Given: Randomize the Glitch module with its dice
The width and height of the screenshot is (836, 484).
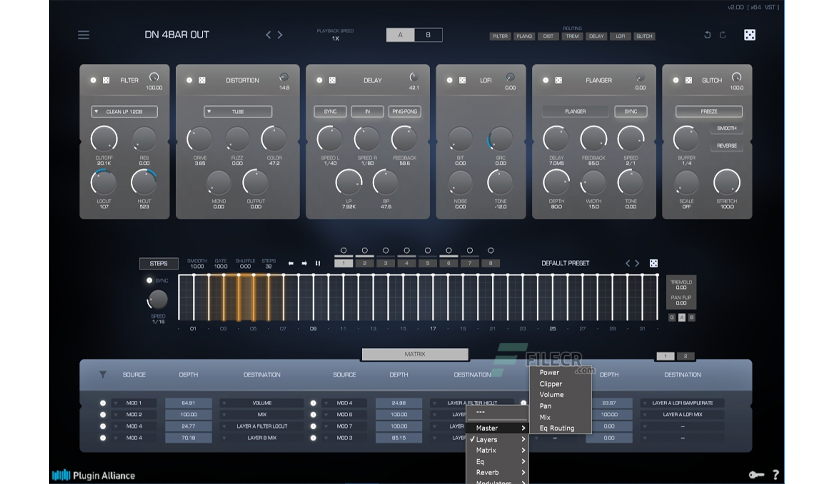Looking at the screenshot, I should [x=688, y=80].
